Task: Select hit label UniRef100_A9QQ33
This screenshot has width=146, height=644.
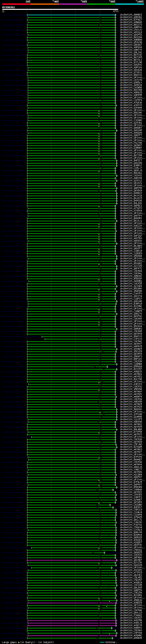Action: click(x=131, y=371)
